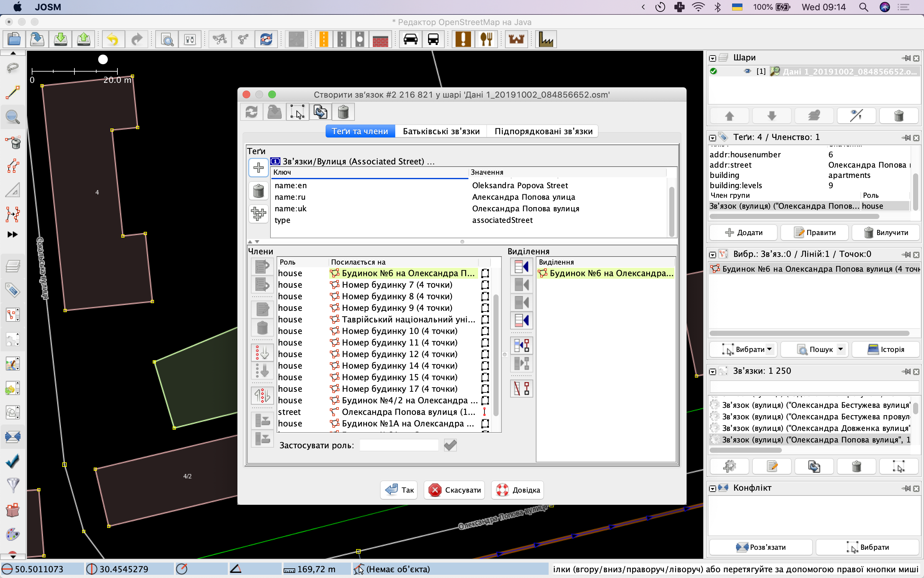Toggle active layer green checkmark
This screenshot has height=578, width=924.
[713, 71]
